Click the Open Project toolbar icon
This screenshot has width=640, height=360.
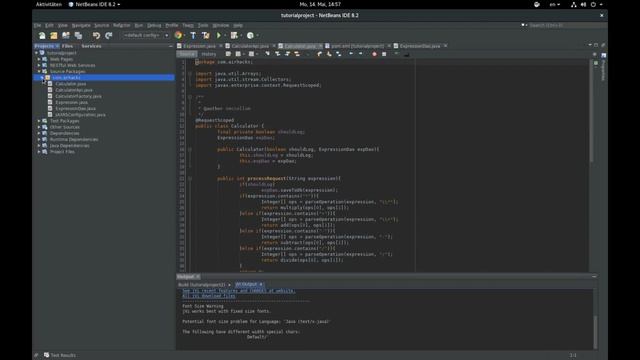(x=66, y=36)
